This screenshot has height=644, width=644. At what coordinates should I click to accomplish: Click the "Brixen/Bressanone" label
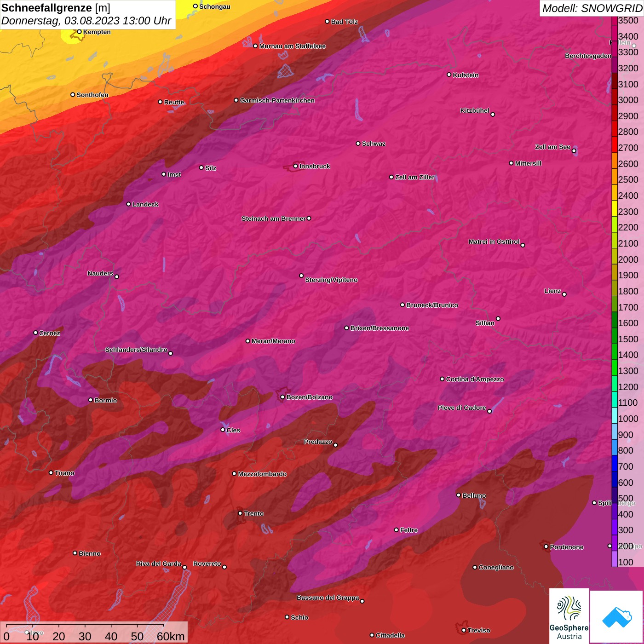[379, 328]
